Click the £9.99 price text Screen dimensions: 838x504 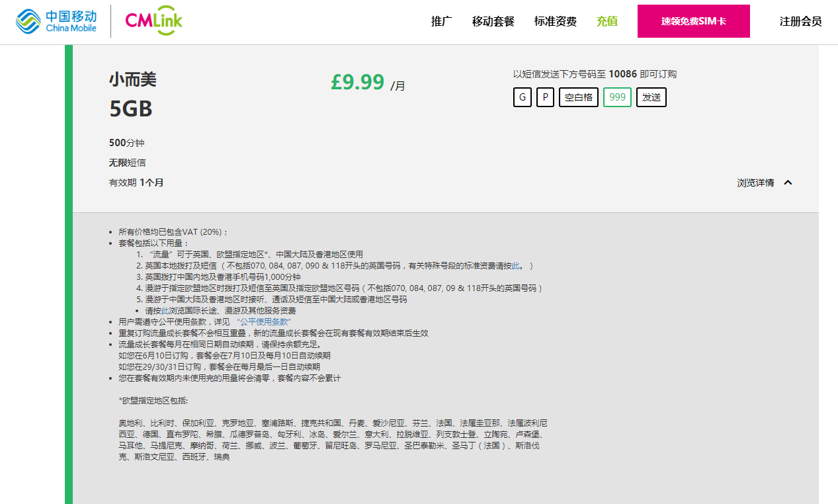pyautogui.click(x=357, y=81)
